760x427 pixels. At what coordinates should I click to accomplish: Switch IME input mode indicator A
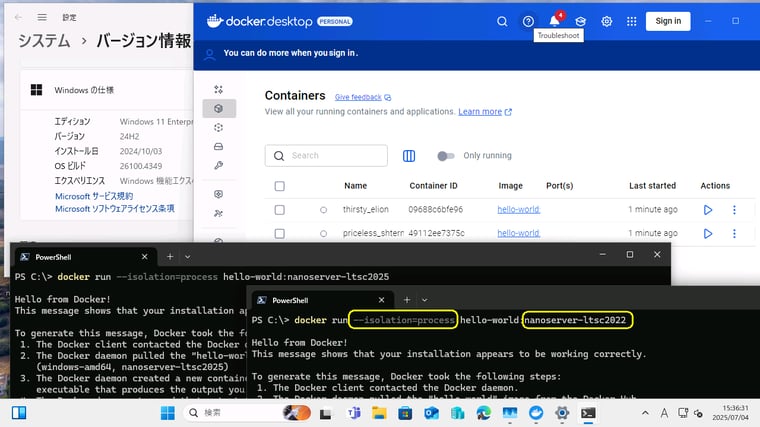click(664, 413)
